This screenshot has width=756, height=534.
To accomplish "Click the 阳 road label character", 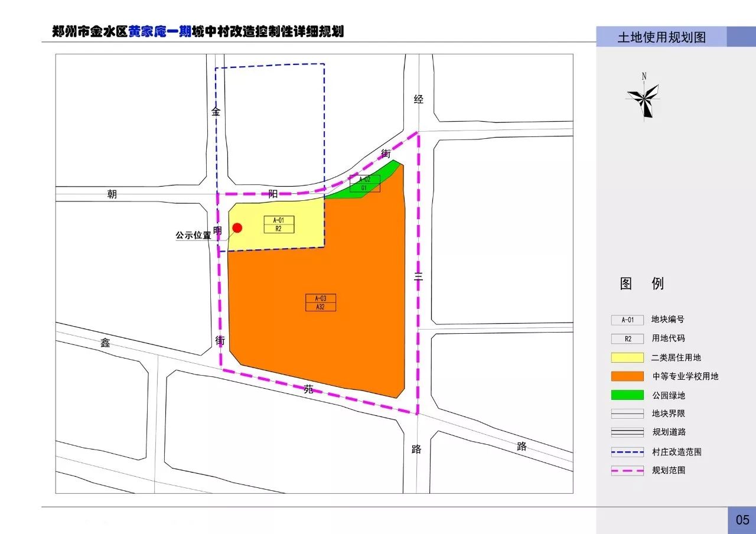I will [x=272, y=194].
